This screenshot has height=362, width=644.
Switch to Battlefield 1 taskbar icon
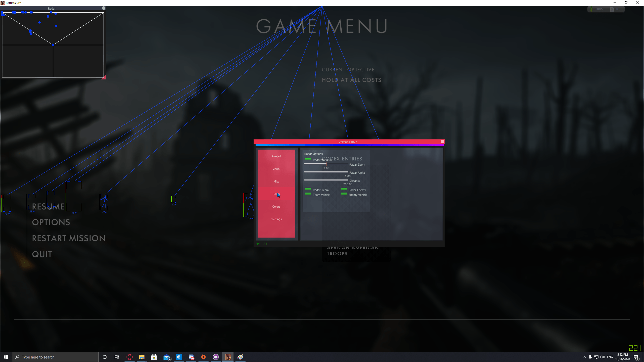point(228,357)
